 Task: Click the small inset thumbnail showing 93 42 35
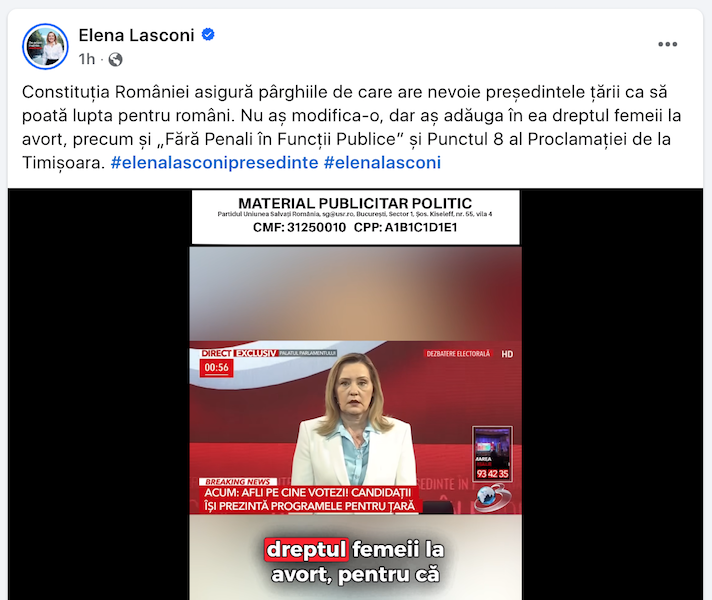pos(493,453)
